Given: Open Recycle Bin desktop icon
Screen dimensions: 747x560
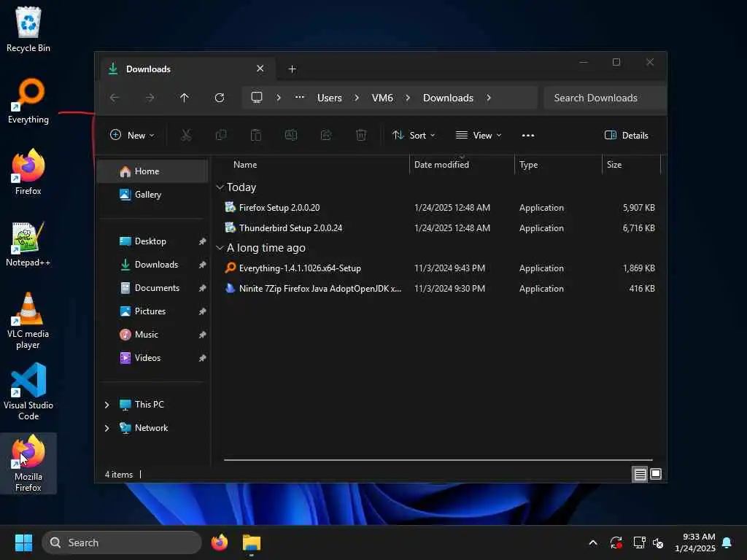Looking at the screenshot, I should click(28, 29).
